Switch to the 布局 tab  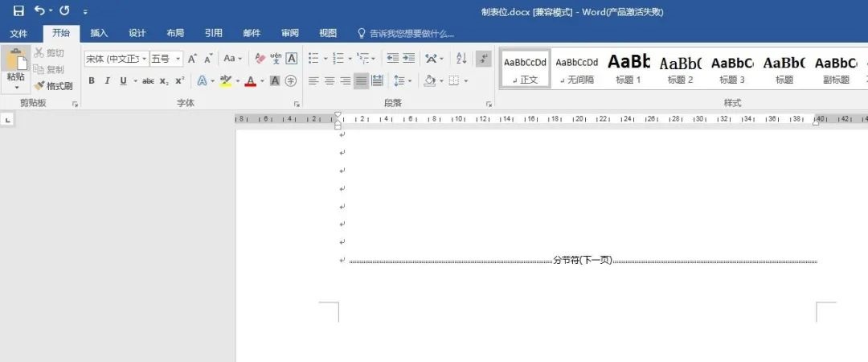(x=175, y=33)
